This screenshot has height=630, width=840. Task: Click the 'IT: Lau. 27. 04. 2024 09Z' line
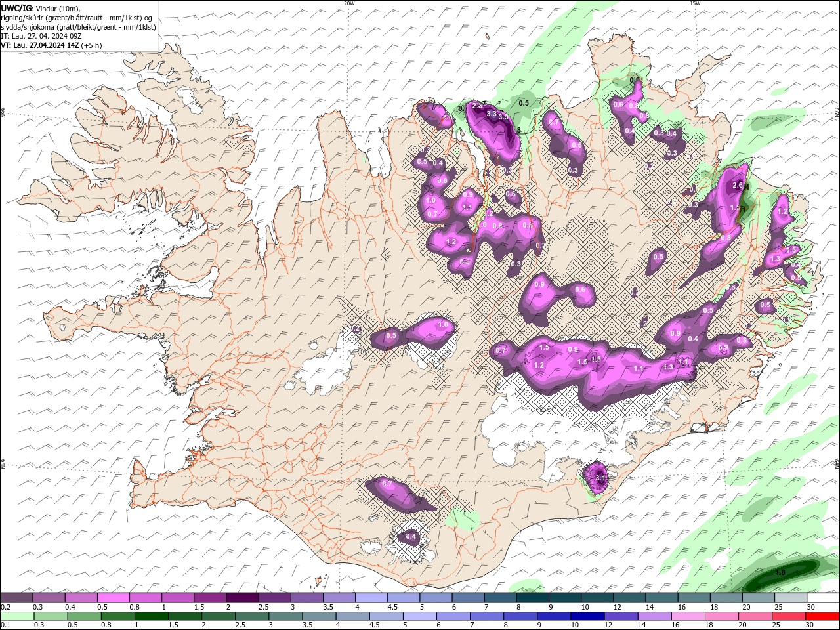[x=41, y=36]
